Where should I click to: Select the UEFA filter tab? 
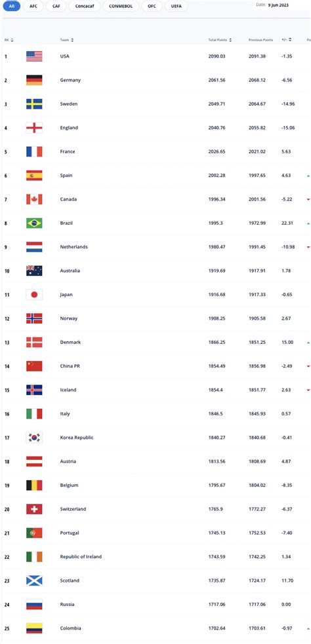176,7
